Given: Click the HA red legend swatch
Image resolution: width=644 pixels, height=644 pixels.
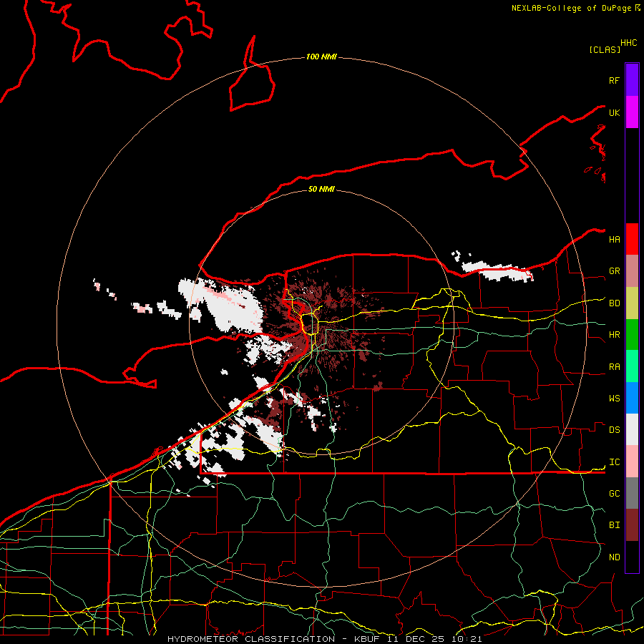Looking at the screenshot, I should (x=632, y=239).
